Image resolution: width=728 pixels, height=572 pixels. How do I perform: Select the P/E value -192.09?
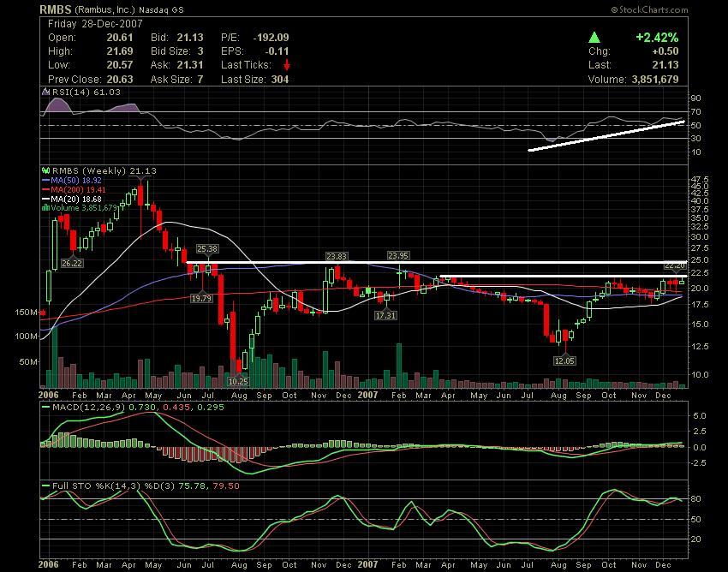[x=271, y=38]
